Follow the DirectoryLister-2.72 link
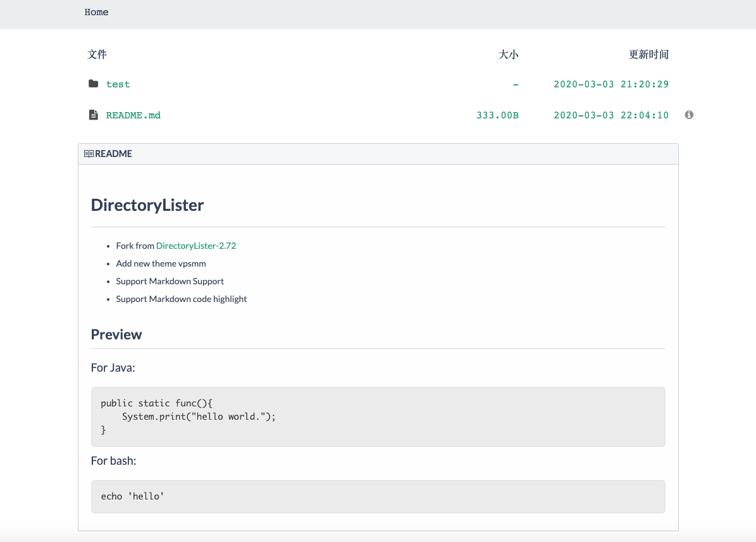The image size is (756, 542). (x=196, y=246)
